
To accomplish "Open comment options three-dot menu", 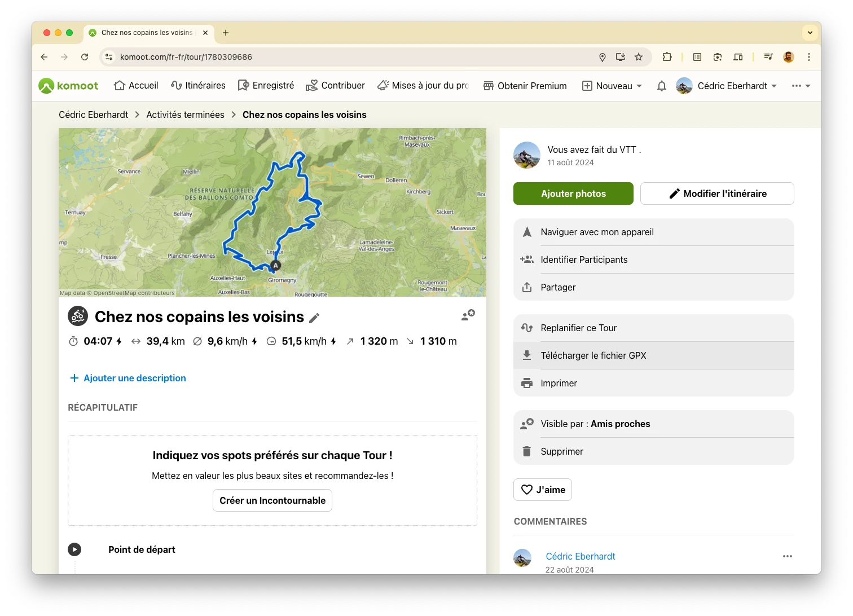I will [x=788, y=556].
